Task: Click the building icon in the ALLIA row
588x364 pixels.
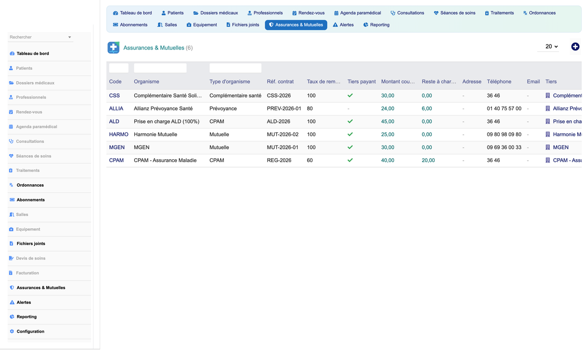Action: [x=548, y=108]
